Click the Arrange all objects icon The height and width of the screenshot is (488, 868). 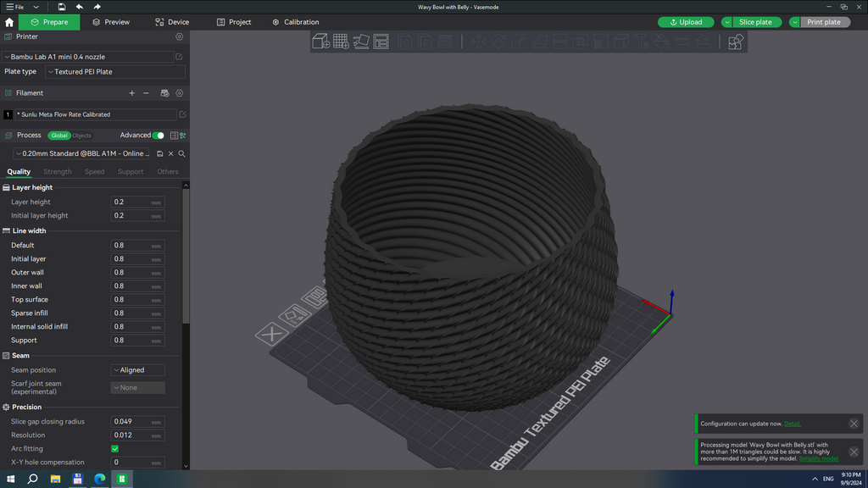pyautogui.click(x=381, y=42)
